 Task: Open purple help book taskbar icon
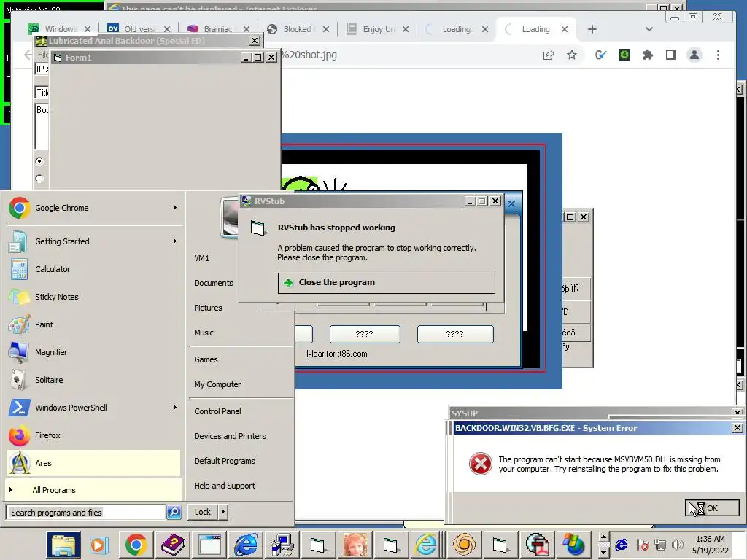[173, 545]
